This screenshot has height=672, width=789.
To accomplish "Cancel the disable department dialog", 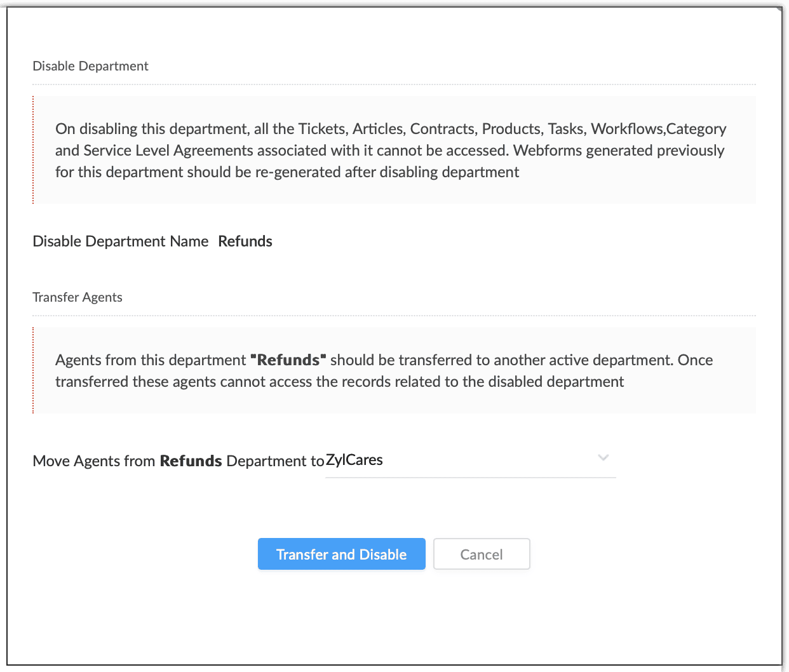I will click(x=482, y=554).
